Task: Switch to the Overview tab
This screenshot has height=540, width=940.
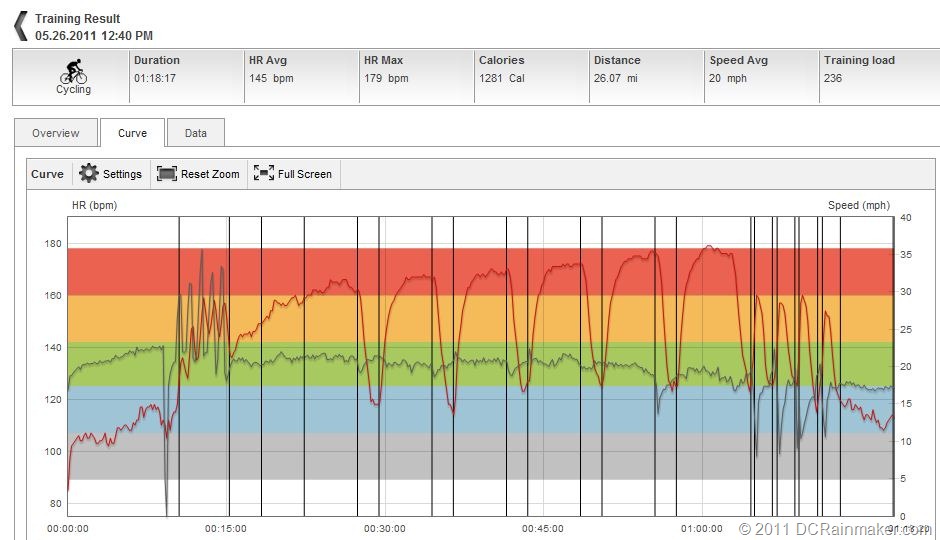Action: (56, 133)
